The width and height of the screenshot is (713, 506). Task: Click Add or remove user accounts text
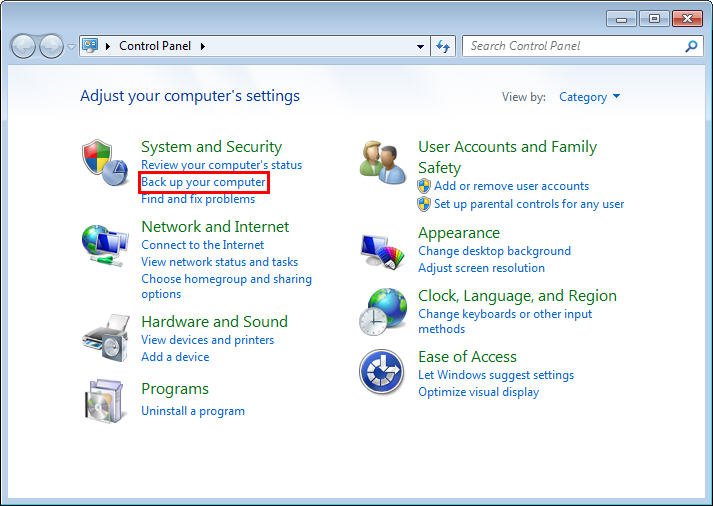(512, 186)
